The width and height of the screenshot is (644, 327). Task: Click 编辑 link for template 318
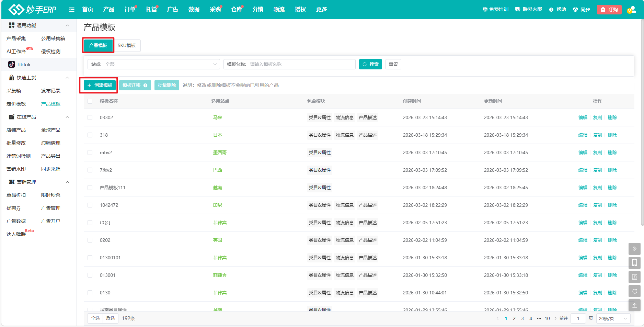click(x=583, y=135)
